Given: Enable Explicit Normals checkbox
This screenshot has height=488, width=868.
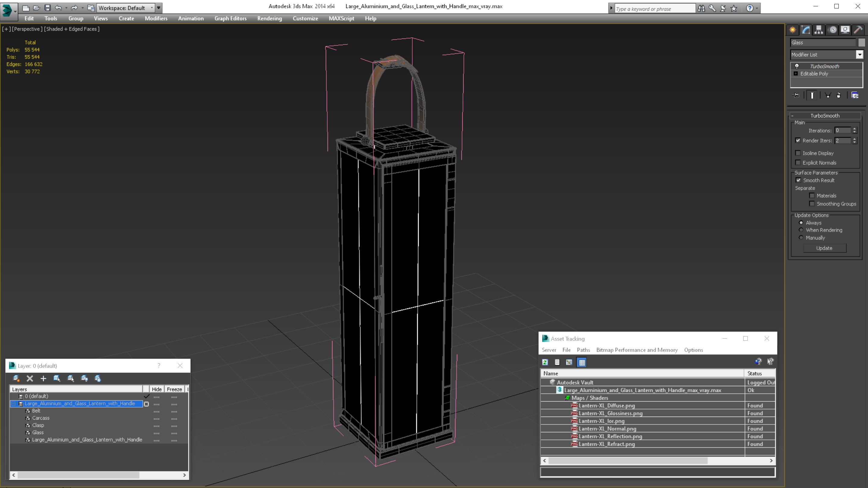Looking at the screenshot, I should pos(798,163).
